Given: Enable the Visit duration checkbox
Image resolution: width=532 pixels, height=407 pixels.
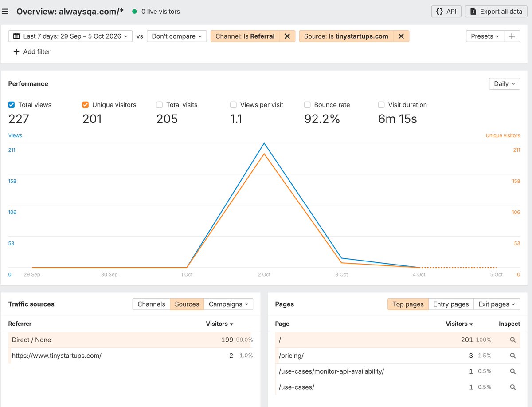Looking at the screenshot, I should [x=381, y=105].
